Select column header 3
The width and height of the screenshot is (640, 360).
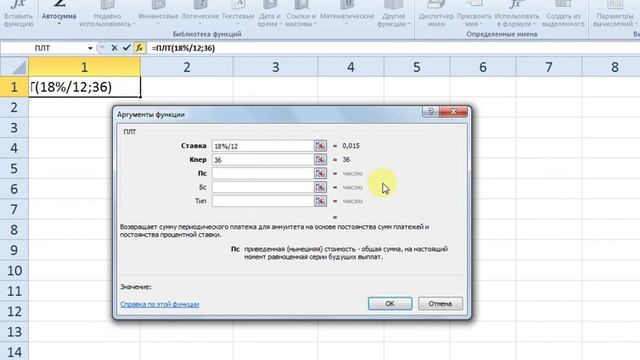pyautogui.click(x=276, y=67)
